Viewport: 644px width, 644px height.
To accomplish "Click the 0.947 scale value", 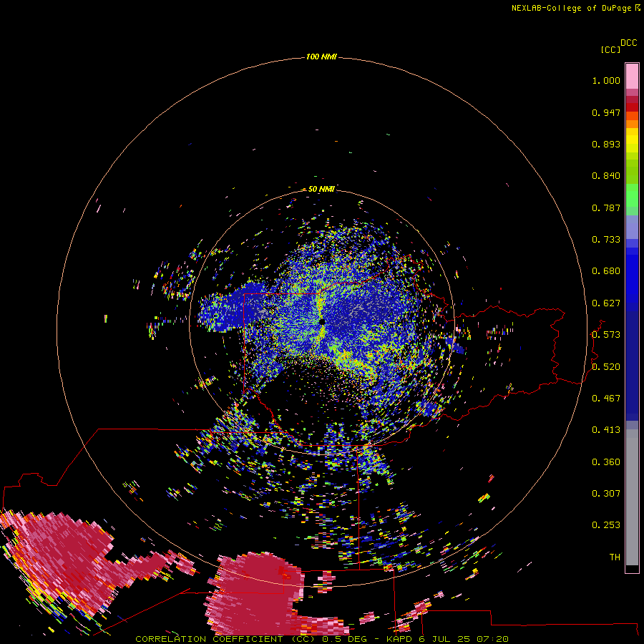I will (x=606, y=112).
